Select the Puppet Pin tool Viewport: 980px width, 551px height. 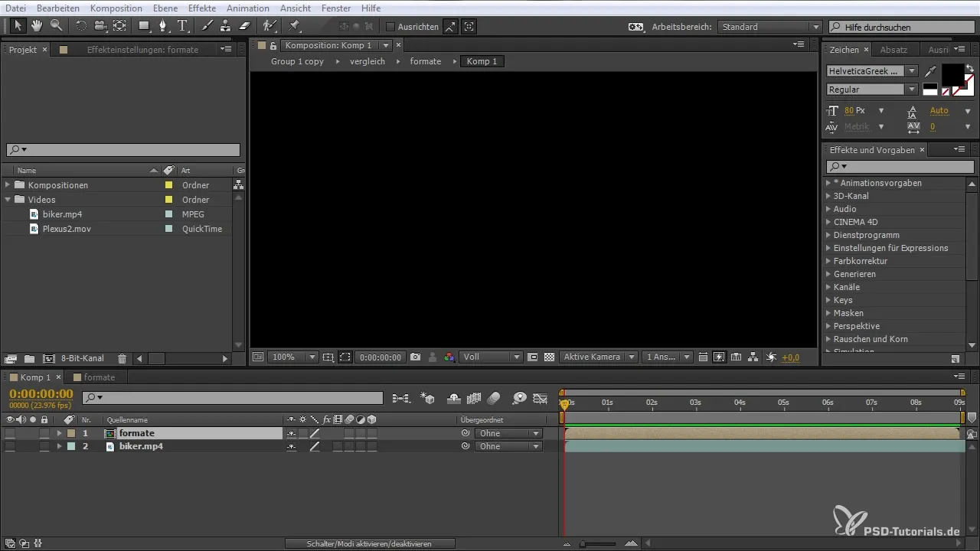[x=295, y=26]
